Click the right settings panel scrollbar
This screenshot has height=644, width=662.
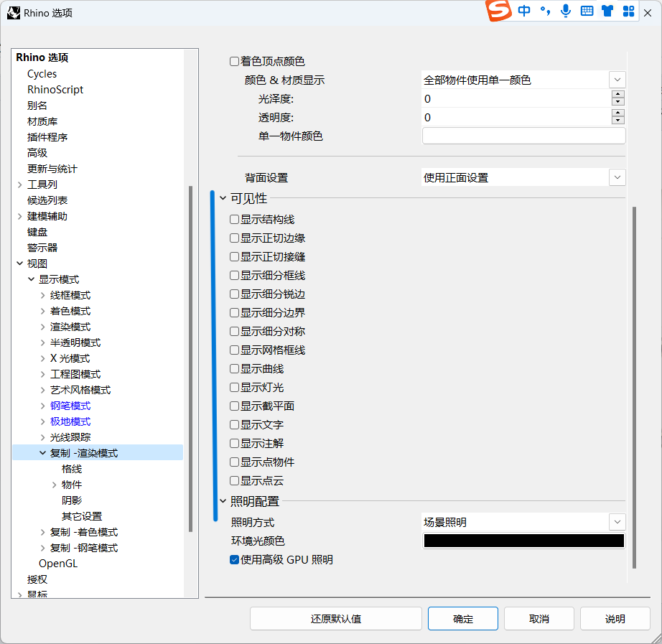click(634, 387)
